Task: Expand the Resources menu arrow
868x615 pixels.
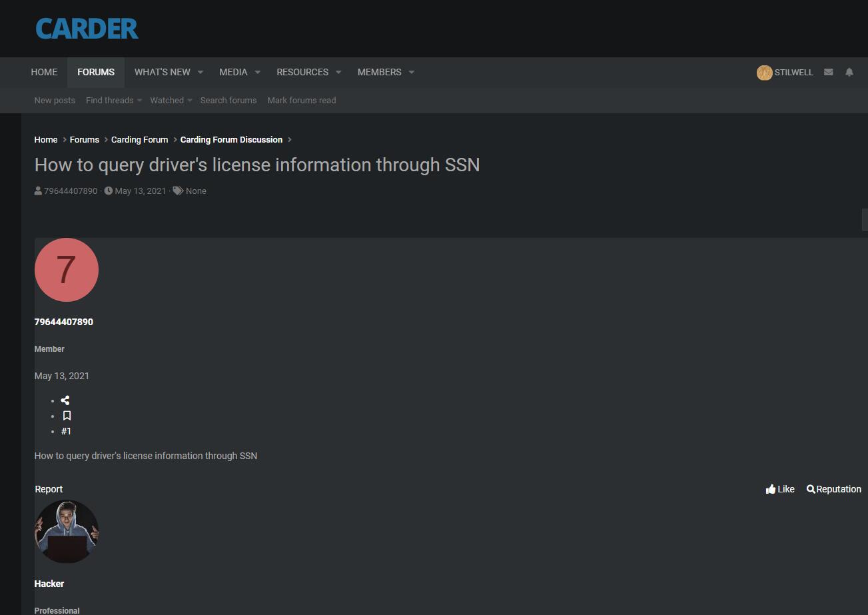Action: [x=338, y=72]
